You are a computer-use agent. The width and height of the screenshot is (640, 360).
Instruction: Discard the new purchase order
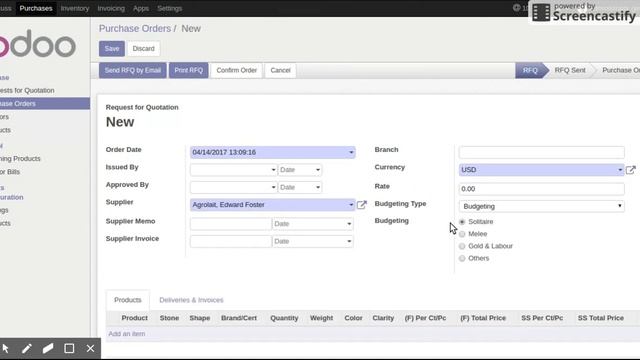(144, 49)
